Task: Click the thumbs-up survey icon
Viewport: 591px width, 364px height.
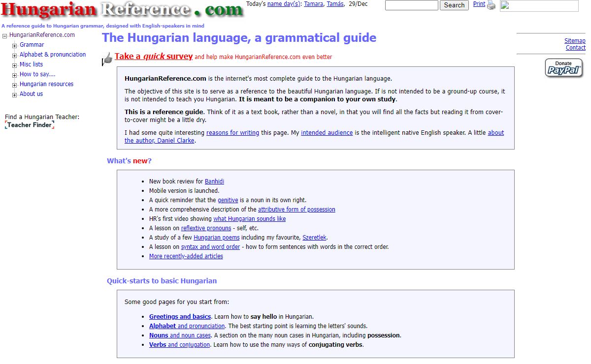Action: [107, 59]
